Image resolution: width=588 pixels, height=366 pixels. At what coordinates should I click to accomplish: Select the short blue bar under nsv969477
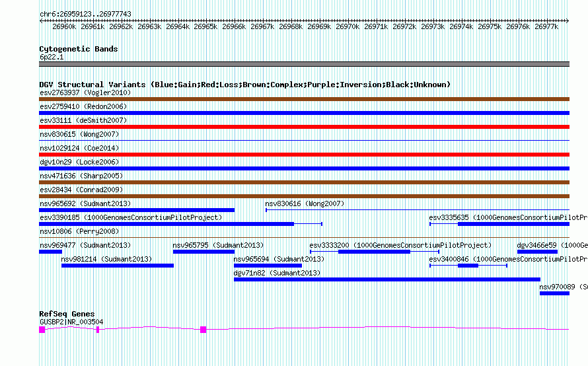point(51,252)
